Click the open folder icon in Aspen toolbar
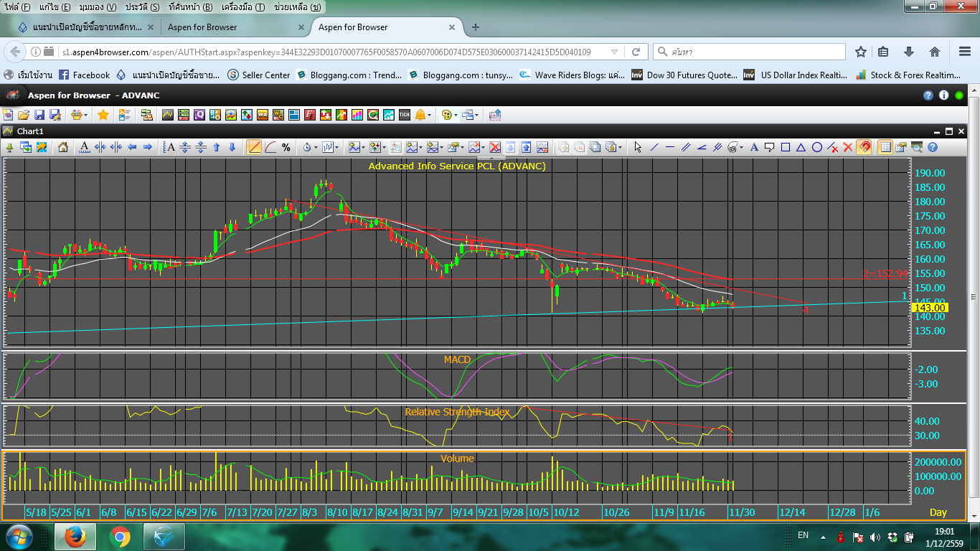This screenshot has width=980, height=551. [24, 115]
